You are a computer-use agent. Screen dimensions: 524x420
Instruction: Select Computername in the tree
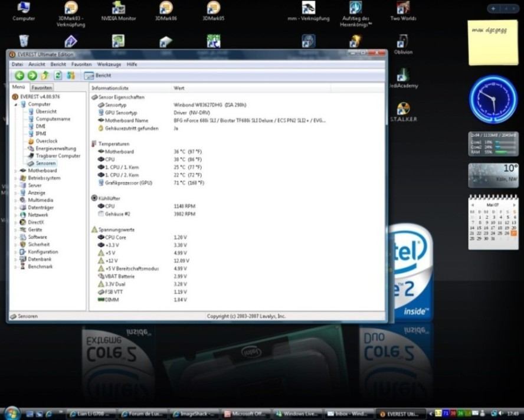pos(53,119)
